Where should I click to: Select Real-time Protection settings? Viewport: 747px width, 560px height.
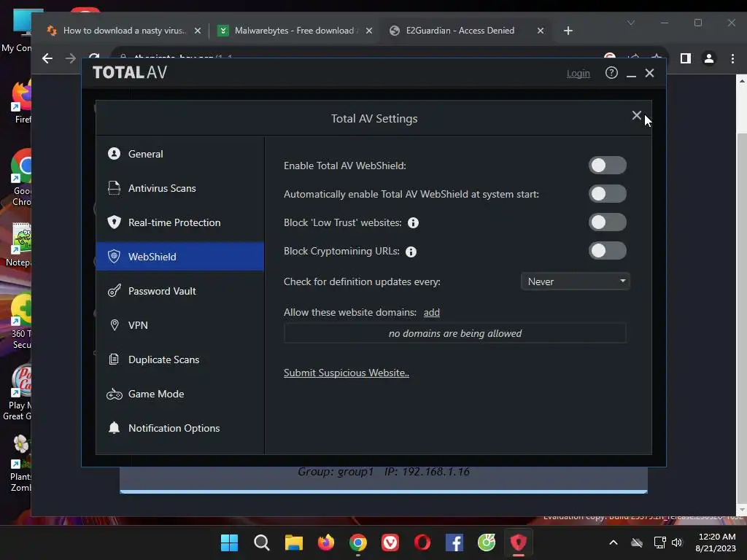pyautogui.click(x=179, y=222)
